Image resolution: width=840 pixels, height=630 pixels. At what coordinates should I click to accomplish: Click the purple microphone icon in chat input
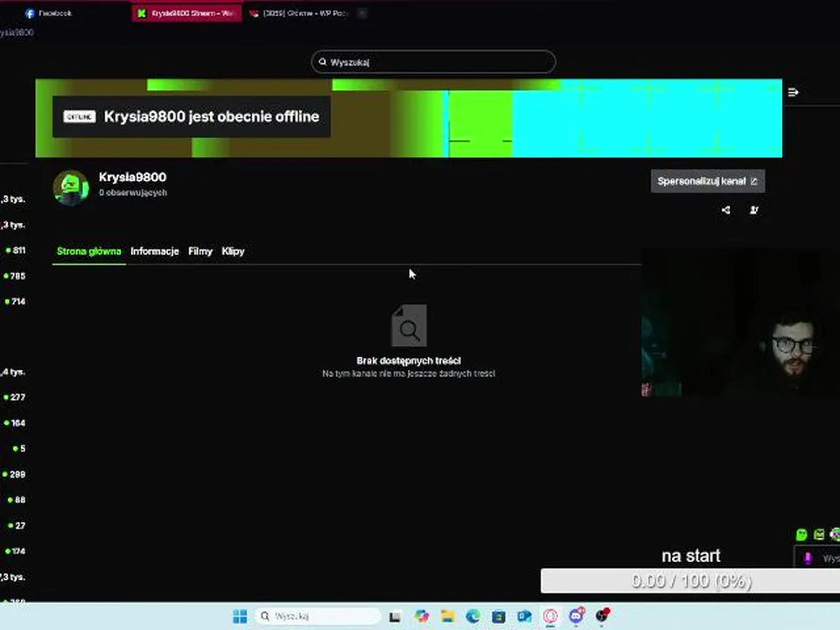coord(808,558)
